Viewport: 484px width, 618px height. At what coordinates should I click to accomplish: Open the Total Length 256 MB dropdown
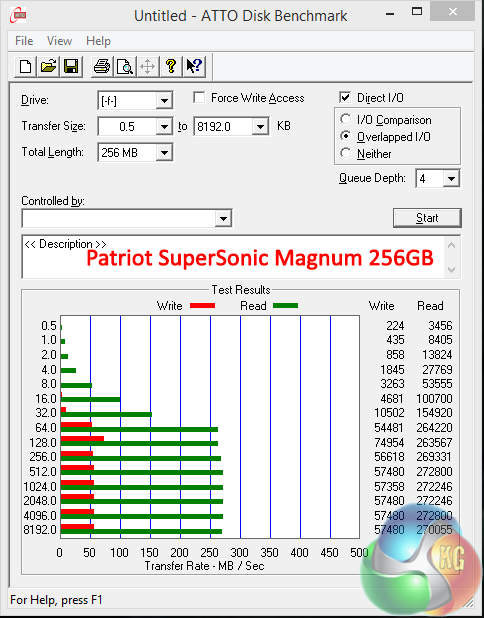164,153
